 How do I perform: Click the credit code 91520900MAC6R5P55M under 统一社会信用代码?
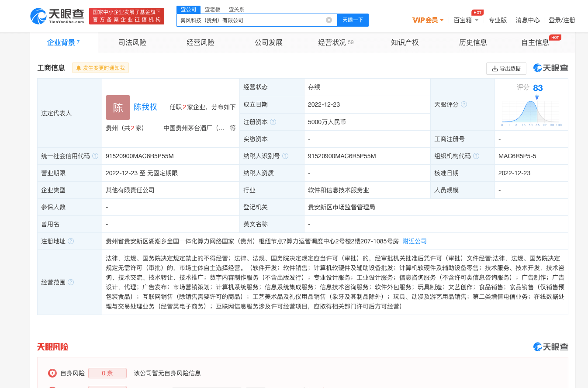tap(140, 156)
